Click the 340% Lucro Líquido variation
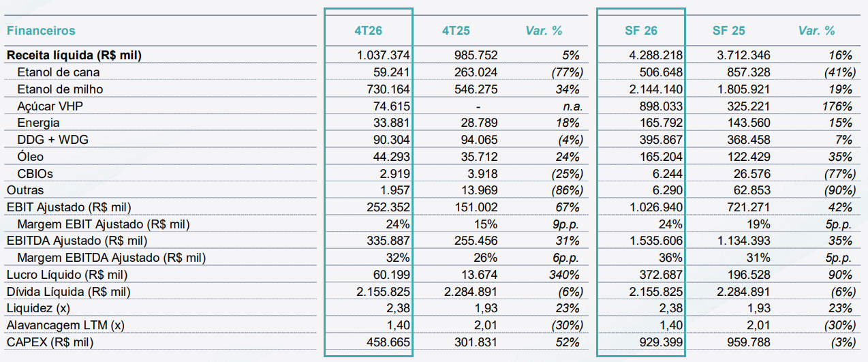Screen dimensions: 868x362 564,275
